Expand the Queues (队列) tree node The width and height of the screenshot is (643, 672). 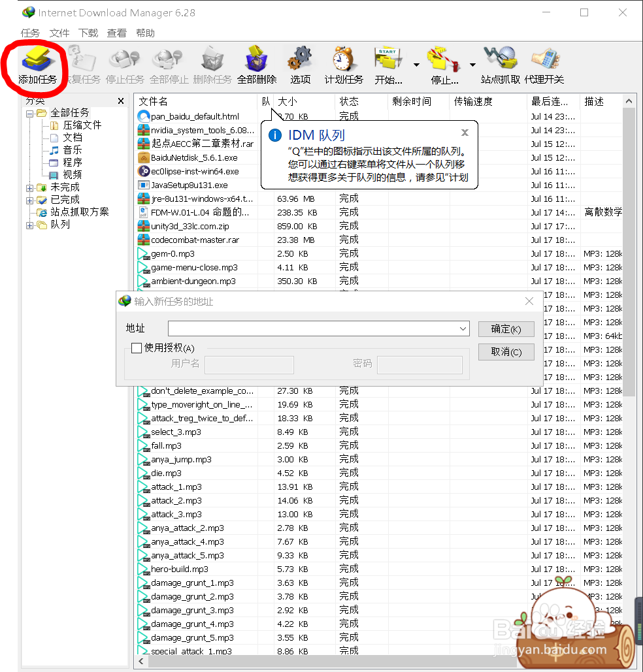pyautogui.click(x=29, y=225)
